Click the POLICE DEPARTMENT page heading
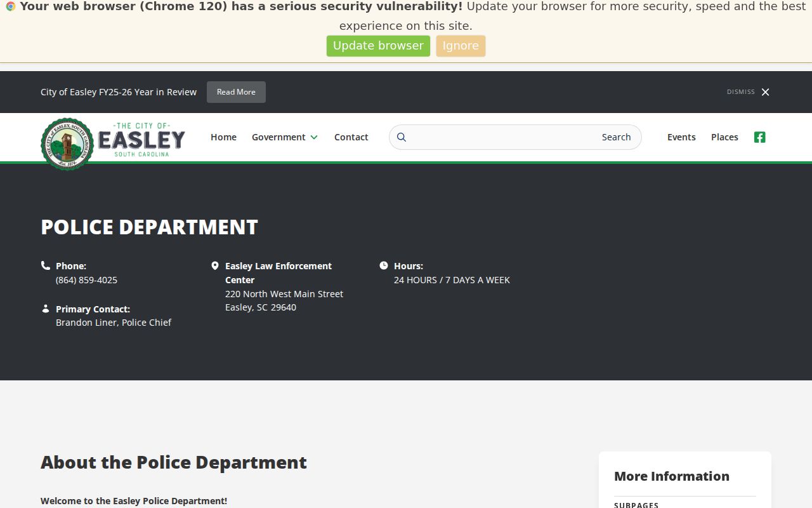The height and width of the screenshot is (508, 812). pyautogui.click(x=149, y=227)
